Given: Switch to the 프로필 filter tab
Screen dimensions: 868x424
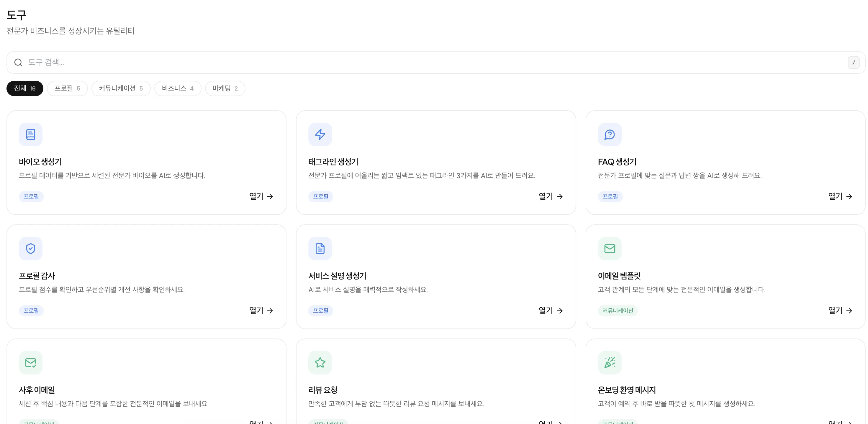Looking at the screenshot, I should tap(67, 88).
